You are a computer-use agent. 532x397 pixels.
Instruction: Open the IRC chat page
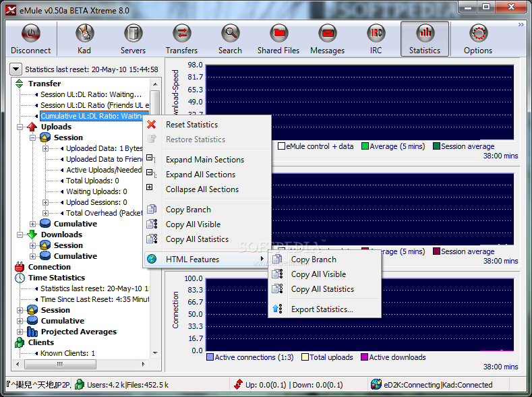[376, 39]
